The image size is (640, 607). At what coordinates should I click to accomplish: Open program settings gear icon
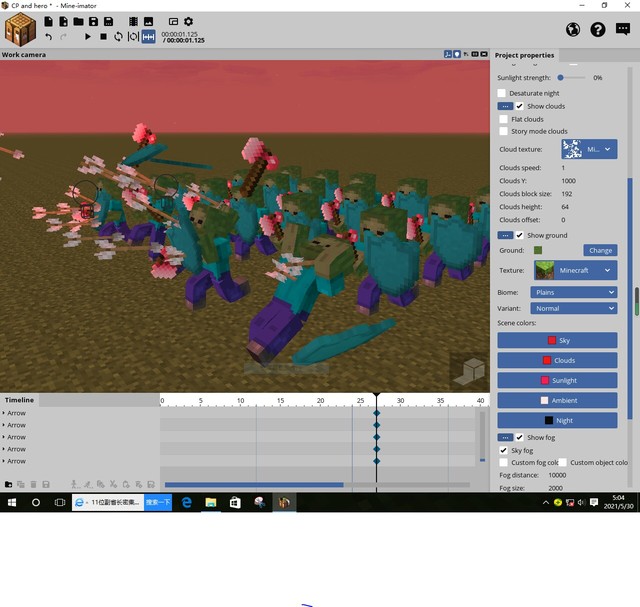188,21
